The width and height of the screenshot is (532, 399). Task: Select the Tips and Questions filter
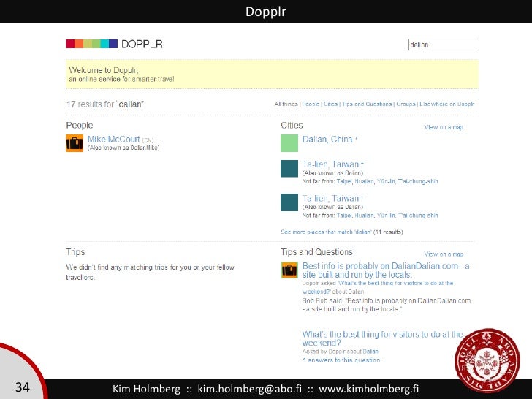point(367,104)
